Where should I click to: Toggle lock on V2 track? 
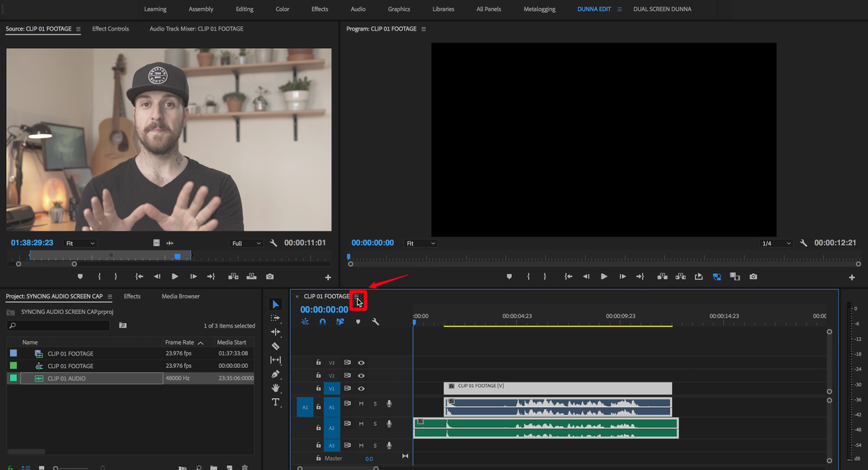[x=318, y=376]
